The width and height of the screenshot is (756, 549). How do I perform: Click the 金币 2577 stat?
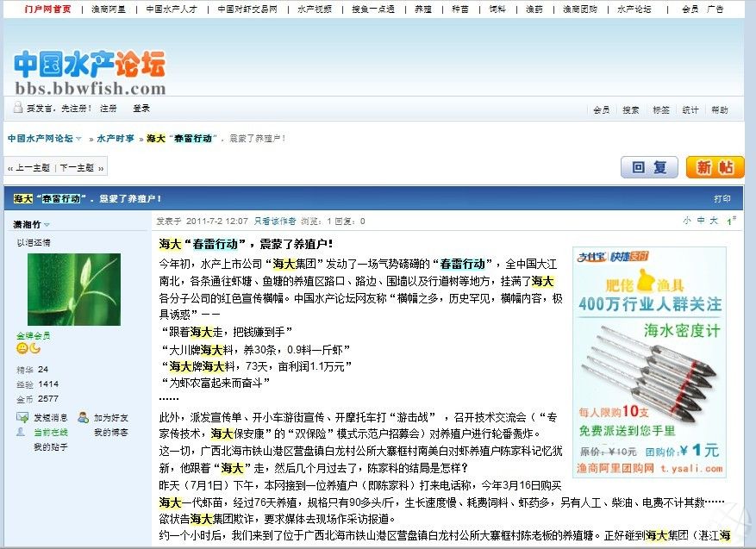[38, 399]
